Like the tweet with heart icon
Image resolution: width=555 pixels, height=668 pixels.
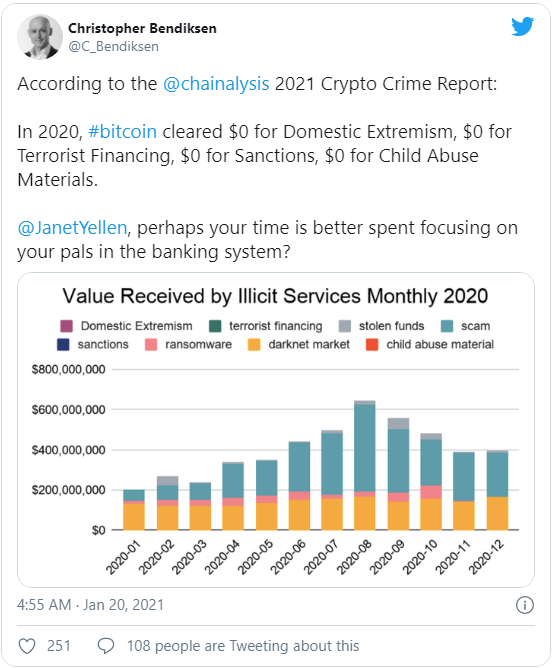click(27, 646)
